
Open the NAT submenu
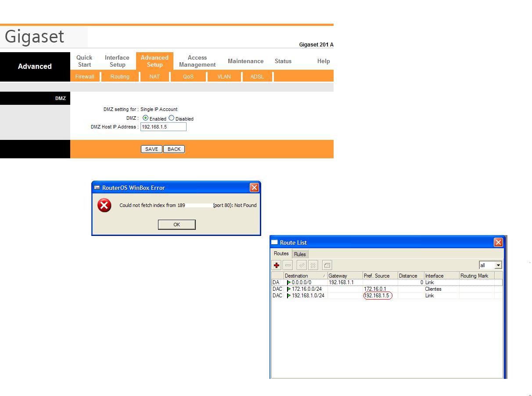tap(155, 76)
